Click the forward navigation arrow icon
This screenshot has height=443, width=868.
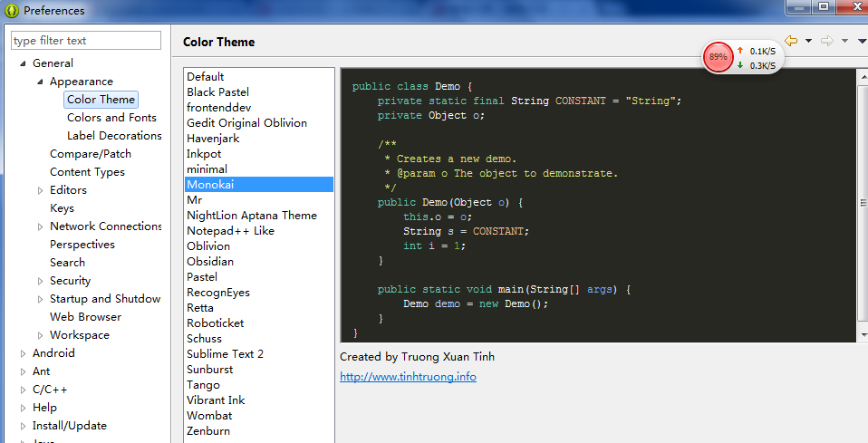(x=827, y=41)
